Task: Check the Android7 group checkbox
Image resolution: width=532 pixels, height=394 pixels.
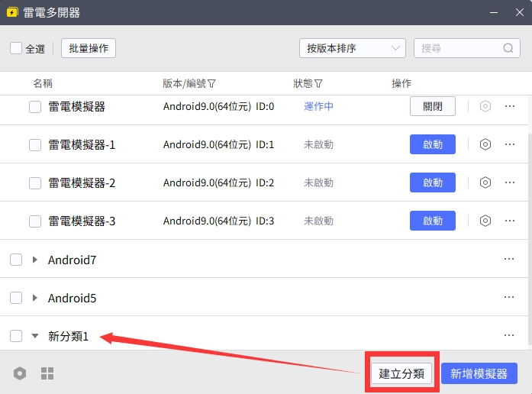Action: 16,260
